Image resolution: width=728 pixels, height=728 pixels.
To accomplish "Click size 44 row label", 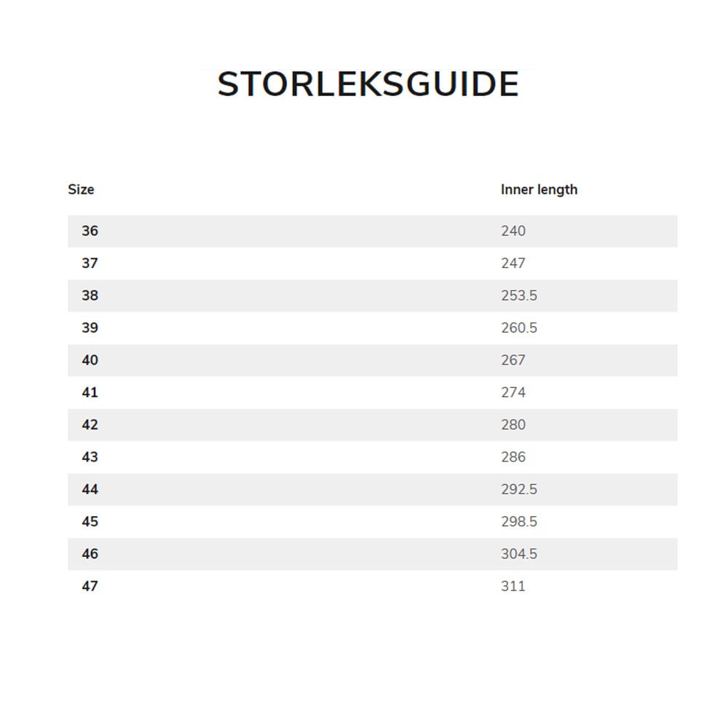I will pyautogui.click(x=90, y=489).
